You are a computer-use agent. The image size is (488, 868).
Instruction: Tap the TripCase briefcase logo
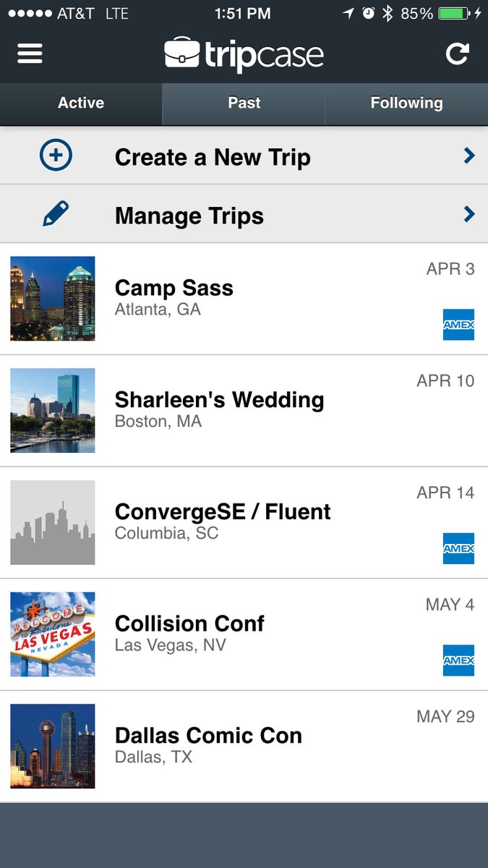[182, 54]
